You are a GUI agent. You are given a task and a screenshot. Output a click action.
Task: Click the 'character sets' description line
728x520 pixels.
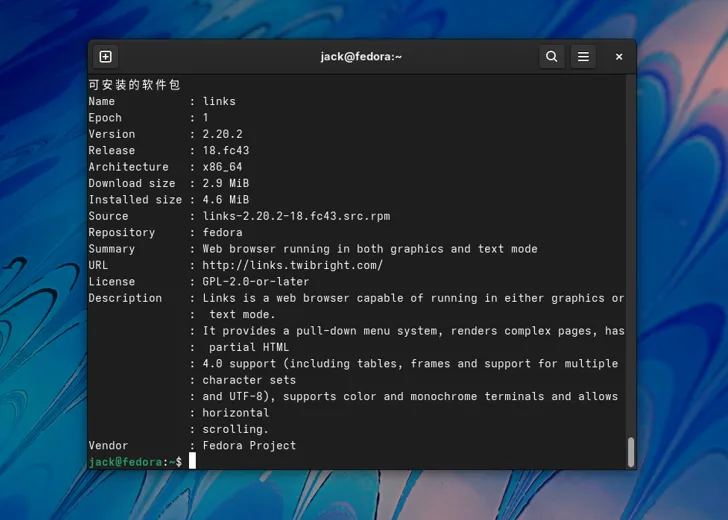249,380
